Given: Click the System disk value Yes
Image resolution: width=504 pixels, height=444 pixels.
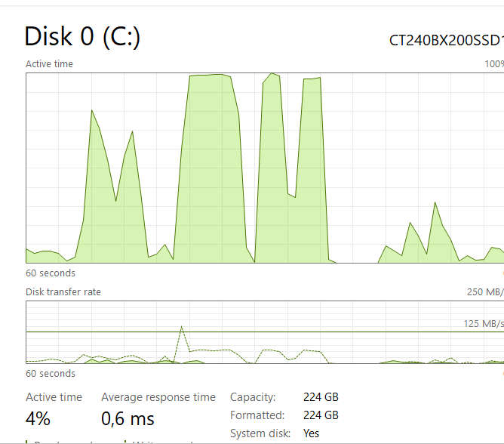Looking at the screenshot, I should click(x=311, y=433).
